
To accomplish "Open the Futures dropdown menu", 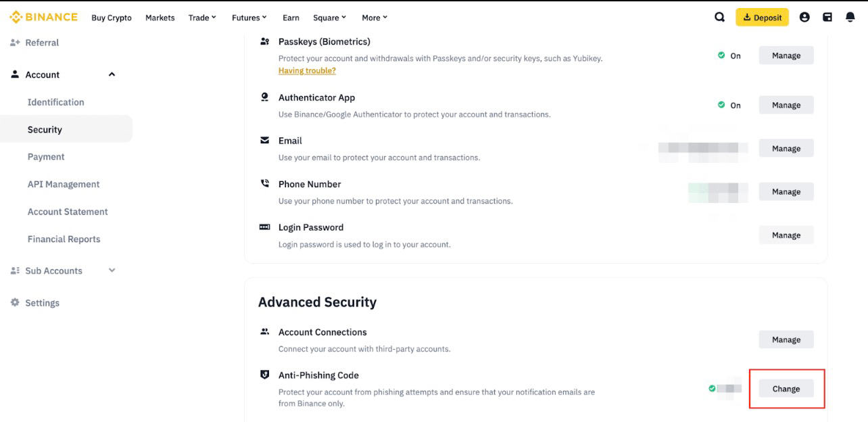I will pyautogui.click(x=249, y=18).
